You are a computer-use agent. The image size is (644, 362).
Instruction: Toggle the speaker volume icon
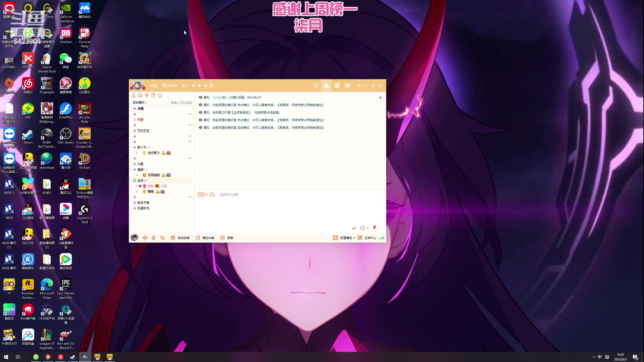coord(145,238)
